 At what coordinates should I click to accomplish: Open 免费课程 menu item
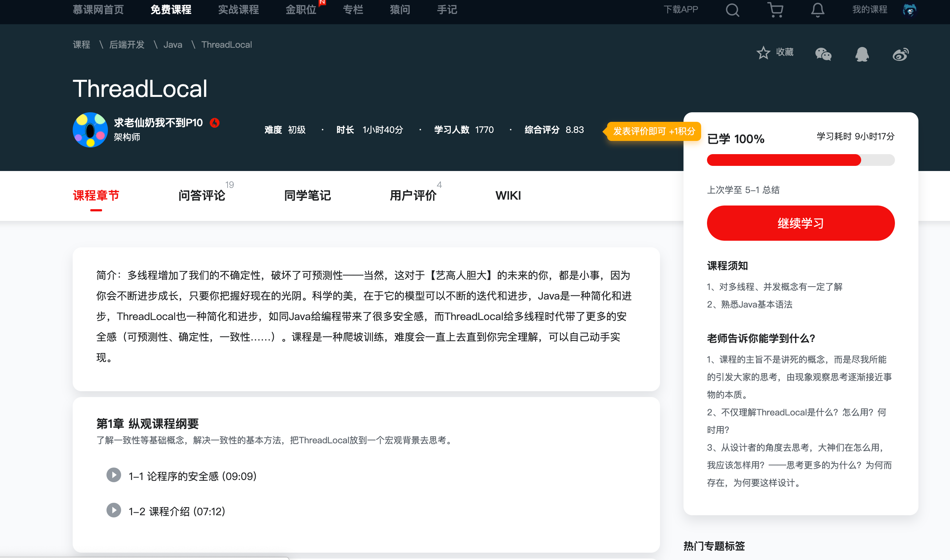pos(171,10)
